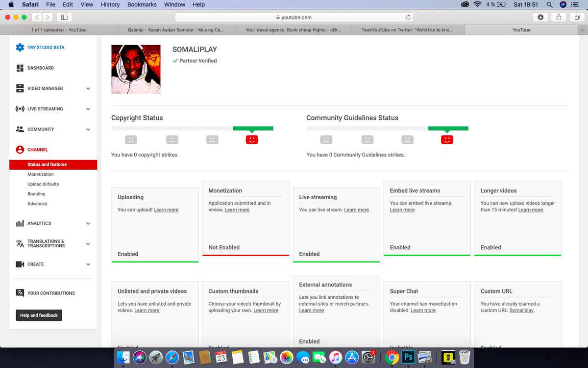This screenshot has width=588, height=368.
Task: Open Wi-Fi status in menu bar
Action: pos(477,4)
